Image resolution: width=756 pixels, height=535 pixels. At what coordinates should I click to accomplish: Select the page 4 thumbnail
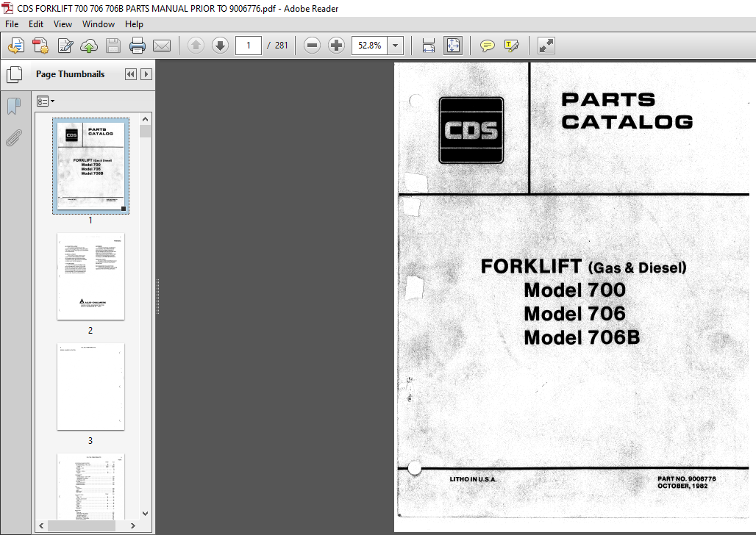pos(90,486)
